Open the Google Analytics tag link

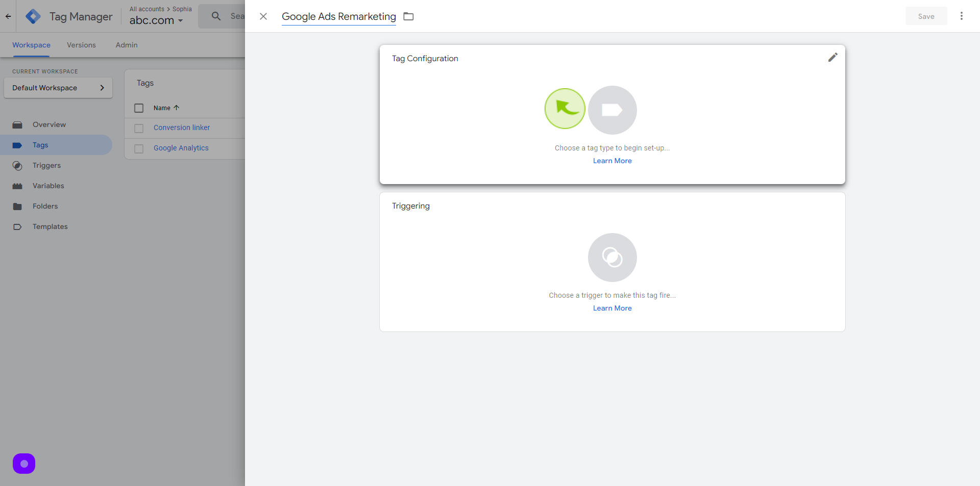click(x=181, y=148)
